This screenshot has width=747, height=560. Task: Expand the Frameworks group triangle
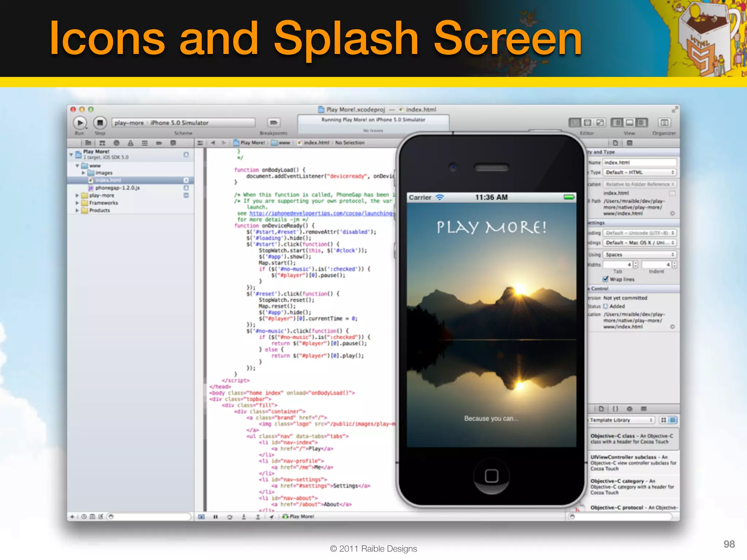(77, 203)
